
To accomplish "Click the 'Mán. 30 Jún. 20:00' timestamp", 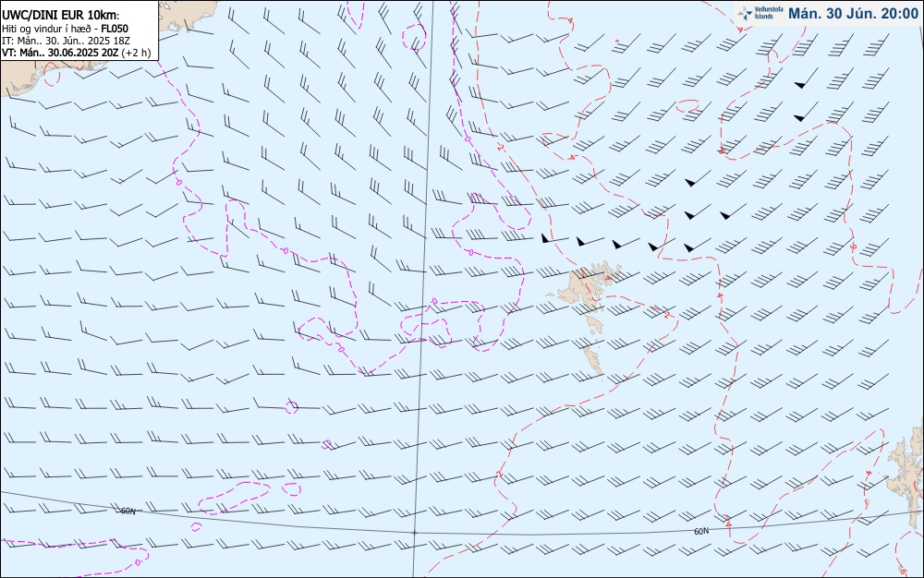I will 853,14.
